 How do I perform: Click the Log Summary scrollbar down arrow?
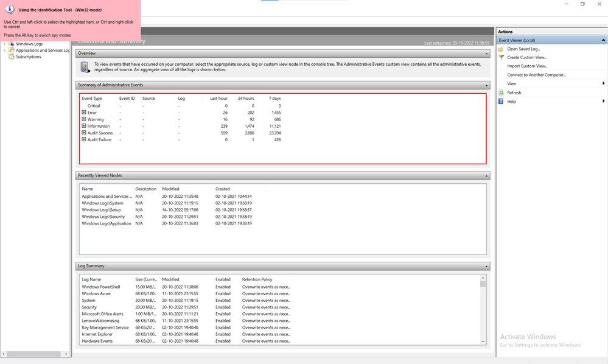tap(483, 341)
